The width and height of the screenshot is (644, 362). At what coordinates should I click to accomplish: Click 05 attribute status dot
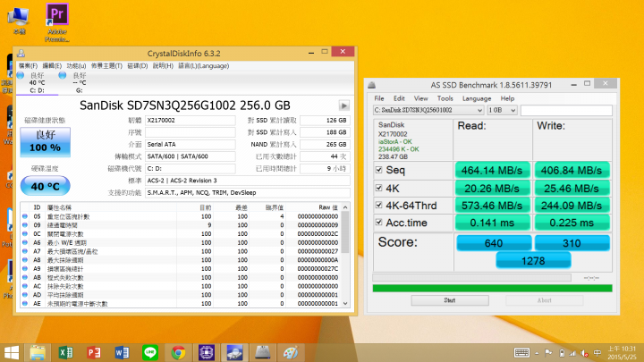25,216
